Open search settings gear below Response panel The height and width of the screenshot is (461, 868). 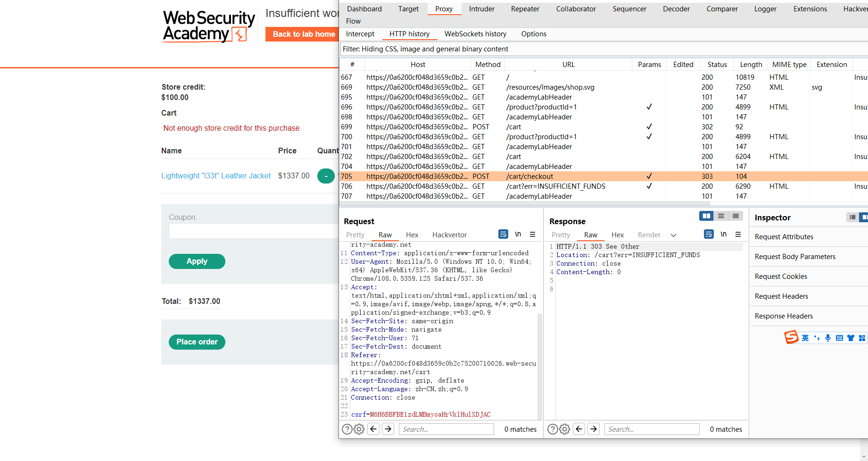(x=565, y=429)
